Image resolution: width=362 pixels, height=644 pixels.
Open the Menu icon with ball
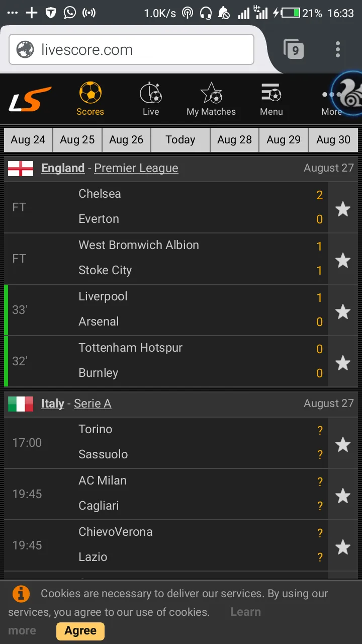(x=271, y=94)
